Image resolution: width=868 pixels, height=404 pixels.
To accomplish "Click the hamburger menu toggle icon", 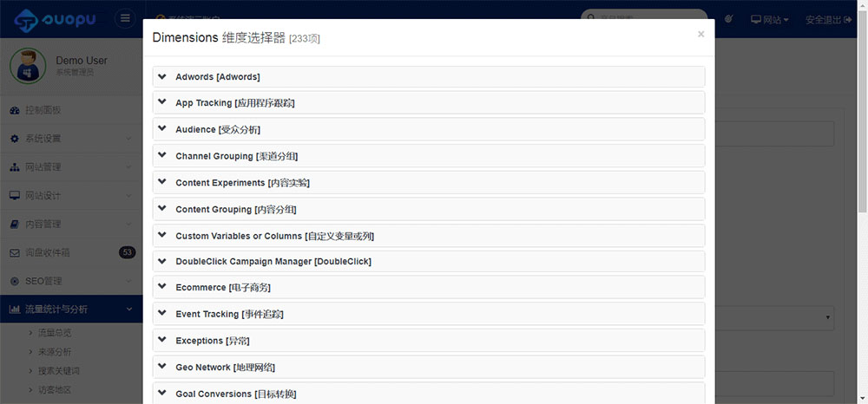I will click(x=126, y=19).
